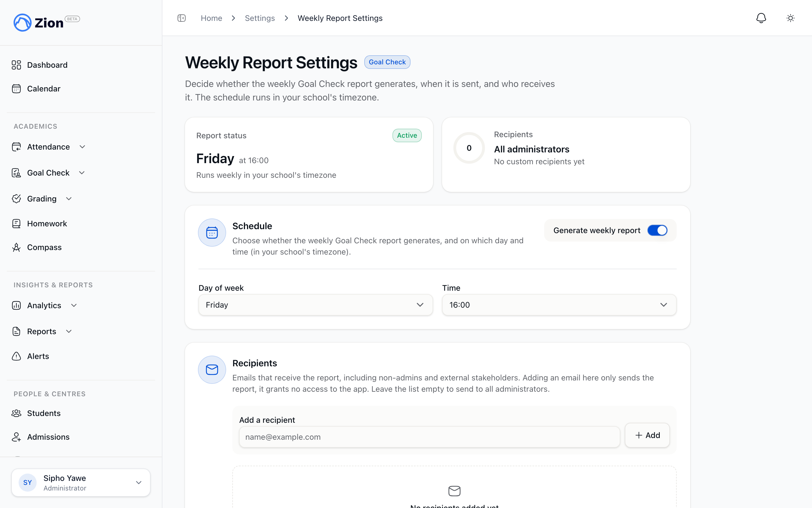This screenshot has width=812, height=508.
Task: Click the Dashboard grid icon
Action: tap(16, 65)
